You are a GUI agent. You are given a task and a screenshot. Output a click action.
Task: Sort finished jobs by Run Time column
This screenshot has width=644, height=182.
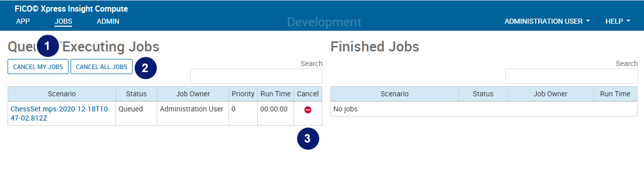[615, 94]
